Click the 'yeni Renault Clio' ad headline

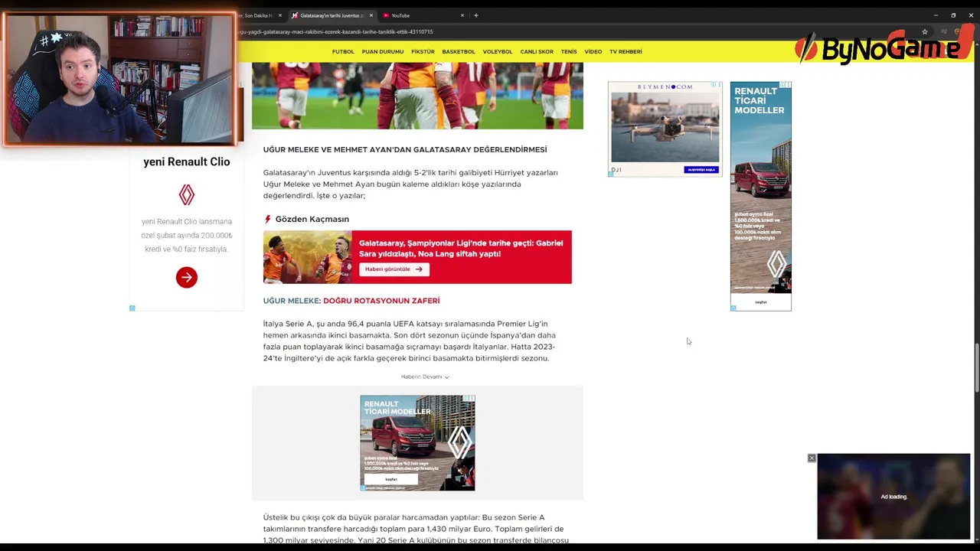tap(187, 162)
